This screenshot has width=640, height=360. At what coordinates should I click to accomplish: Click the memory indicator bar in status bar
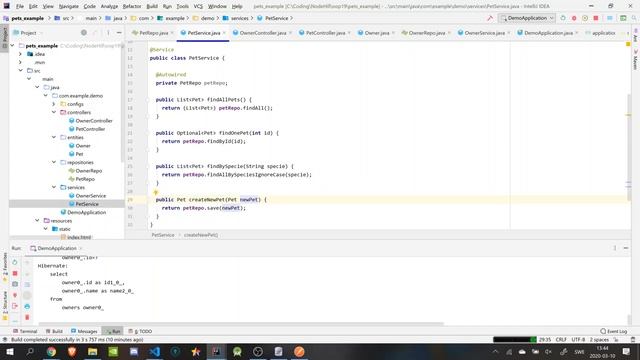point(515,340)
